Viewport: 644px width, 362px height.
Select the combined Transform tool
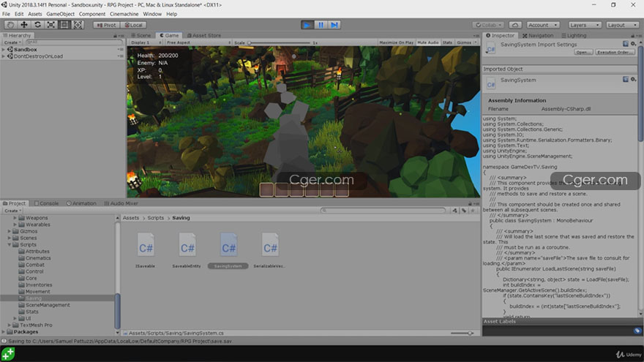78,25
